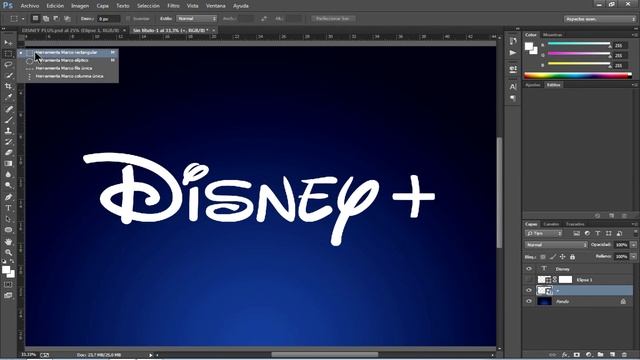
Task: Select the Quick Selection tool
Action: tap(8, 76)
